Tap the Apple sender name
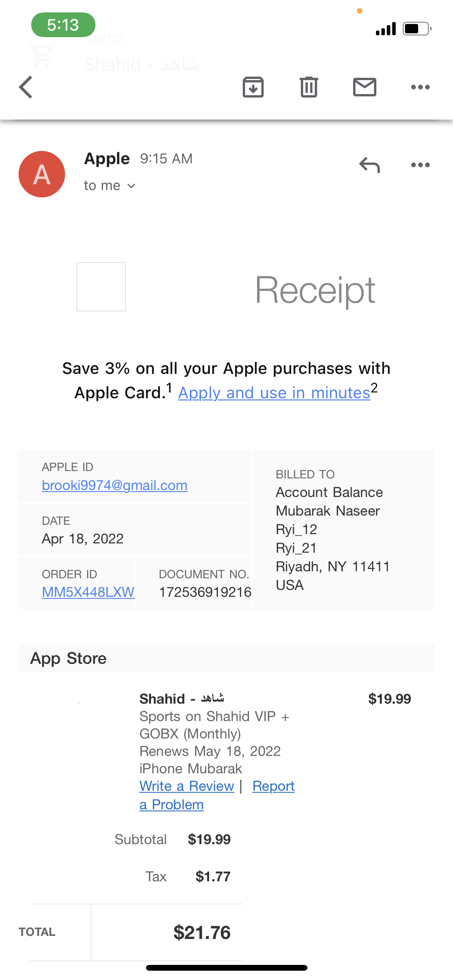453x980 pixels. pyautogui.click(x=107, y=159)
